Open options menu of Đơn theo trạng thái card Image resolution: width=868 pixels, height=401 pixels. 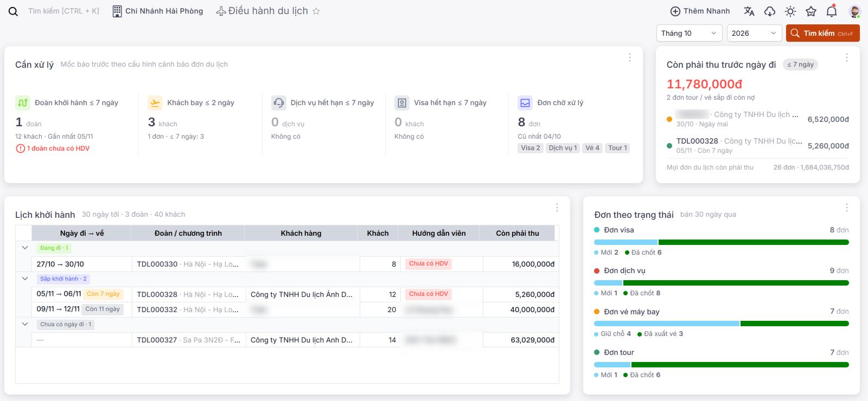click(x=846, y=208)
